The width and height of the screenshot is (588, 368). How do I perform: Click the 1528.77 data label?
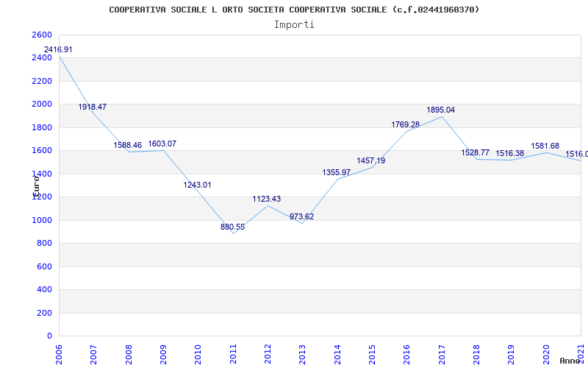tap(475, 153)
